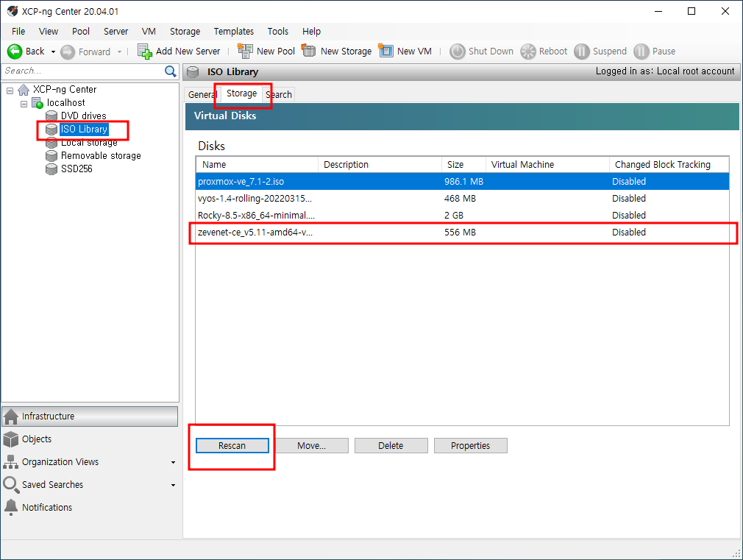This screenshot has width=743, height=560.
Task: Collapse the XCP-ng Center tree node
Action: 10,90
